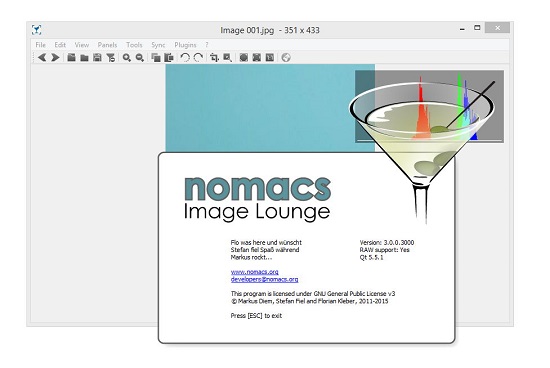This screenshot has width=550, height=368.
Task: Open the Sync menu
Action: pos(158,45)
